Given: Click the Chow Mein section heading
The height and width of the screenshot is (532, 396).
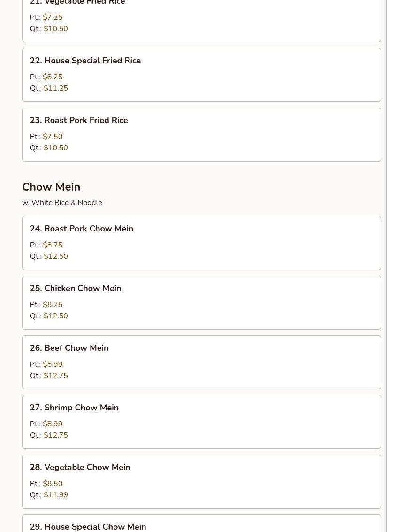Looking at the screenshot, I should tap(51, 187).
